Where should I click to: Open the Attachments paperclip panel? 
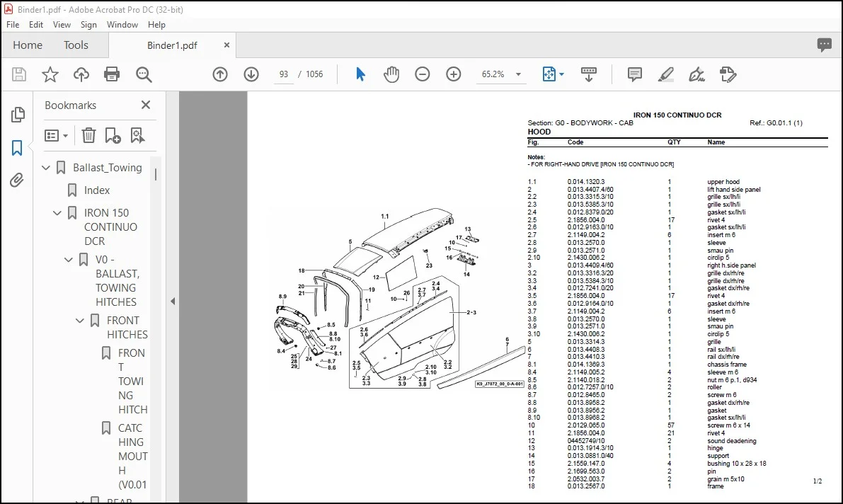[17, 180]
